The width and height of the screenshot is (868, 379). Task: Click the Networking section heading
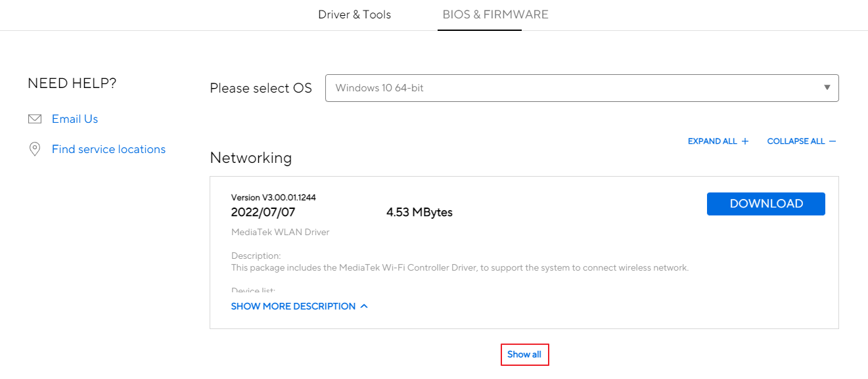[251, 158]
